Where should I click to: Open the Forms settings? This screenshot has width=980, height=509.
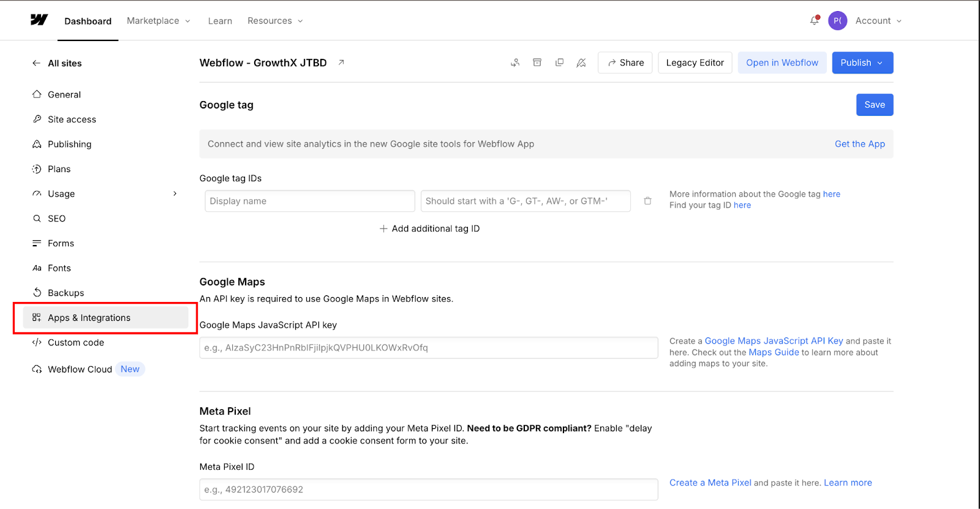(x=61, y=243)
